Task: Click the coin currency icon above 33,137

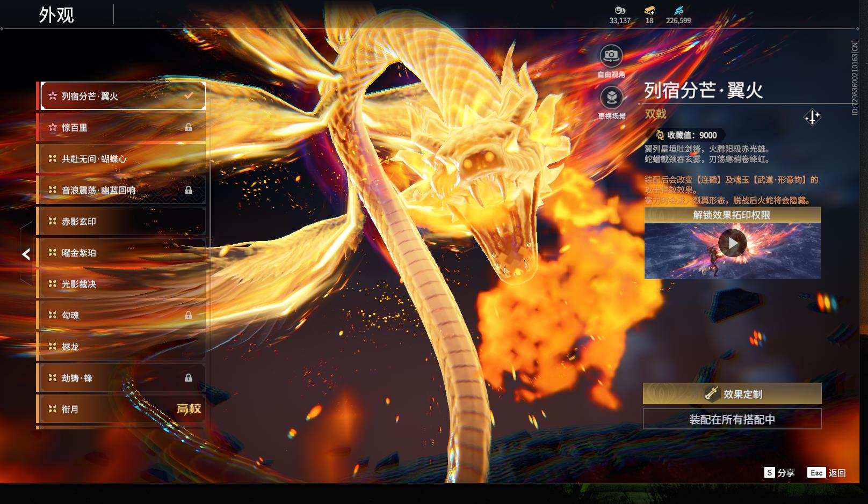Action: point(620,10)
